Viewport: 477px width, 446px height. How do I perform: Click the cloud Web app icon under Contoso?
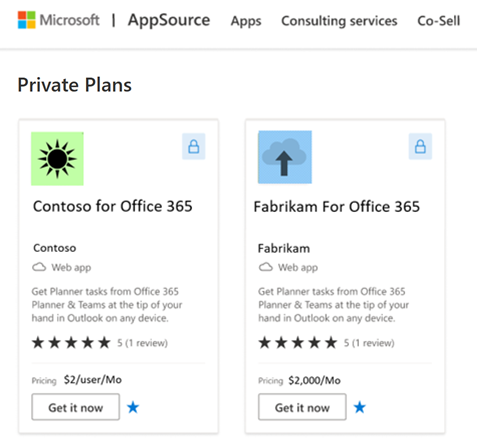[x=39, y=267]
